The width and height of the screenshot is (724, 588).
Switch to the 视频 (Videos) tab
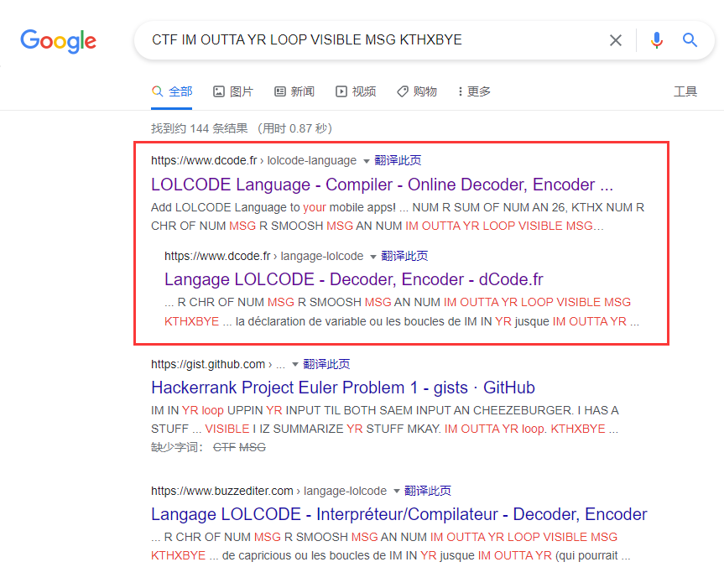(356, 91)
